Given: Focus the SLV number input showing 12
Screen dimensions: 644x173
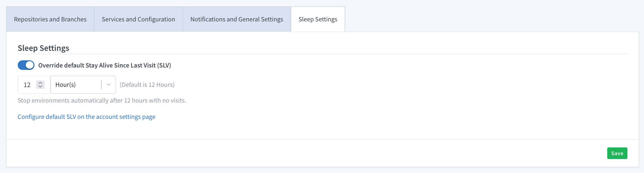Looking at the screenshot, I should [x=34, y=85].
